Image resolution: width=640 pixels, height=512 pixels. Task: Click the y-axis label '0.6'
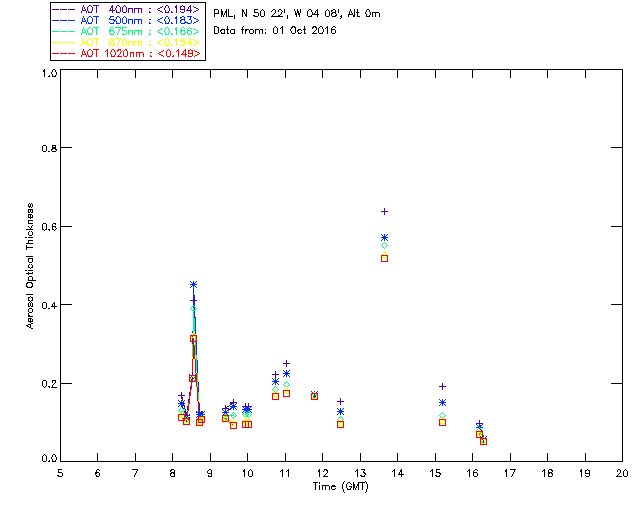(x=49, y=227)
